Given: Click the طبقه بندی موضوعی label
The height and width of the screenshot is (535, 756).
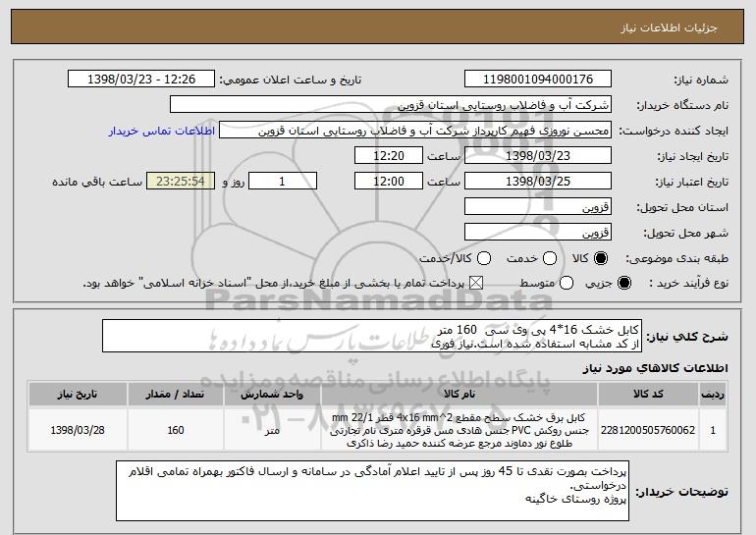Looking at the screenshot, I should pos(676,259).
